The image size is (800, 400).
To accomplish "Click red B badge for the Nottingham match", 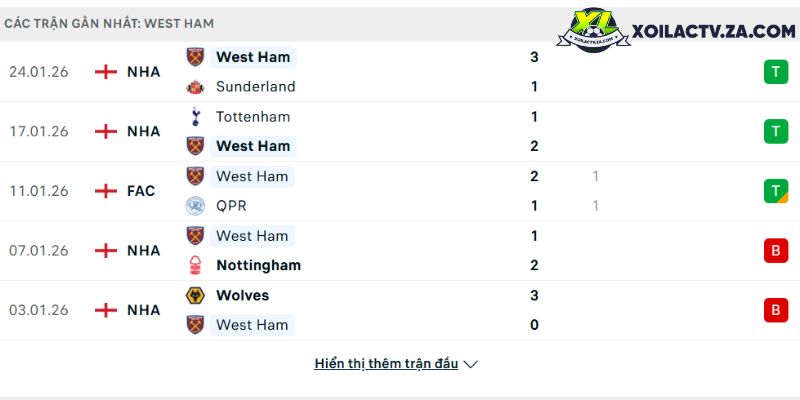I will 775,251.
